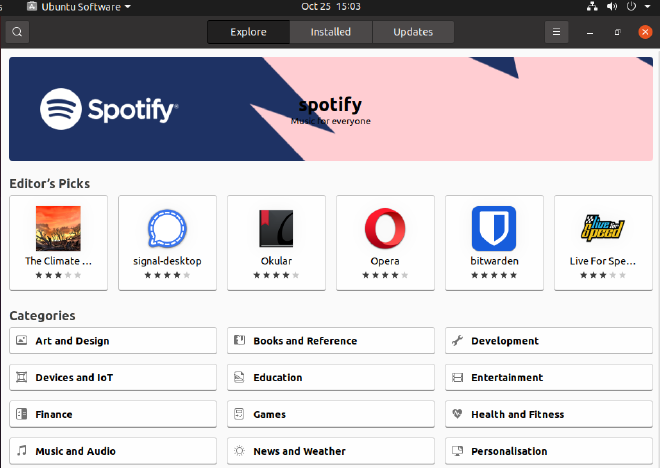Open the clock showing Oct 25 15:03
The width and height of the screenshot is (660, 468).
(331, 7)
